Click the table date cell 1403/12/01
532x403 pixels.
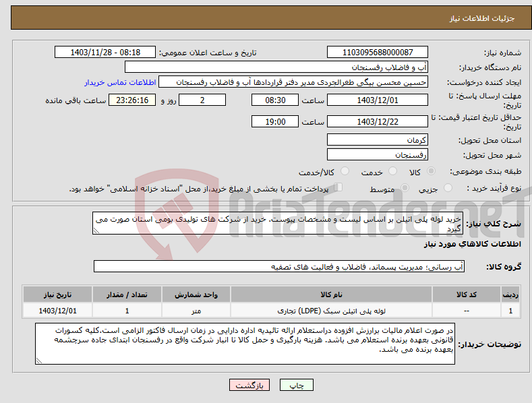point(57,311)
